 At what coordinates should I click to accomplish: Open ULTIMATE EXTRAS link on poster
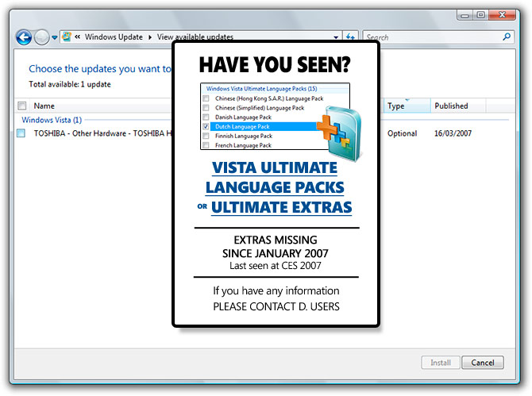[282, 207]
